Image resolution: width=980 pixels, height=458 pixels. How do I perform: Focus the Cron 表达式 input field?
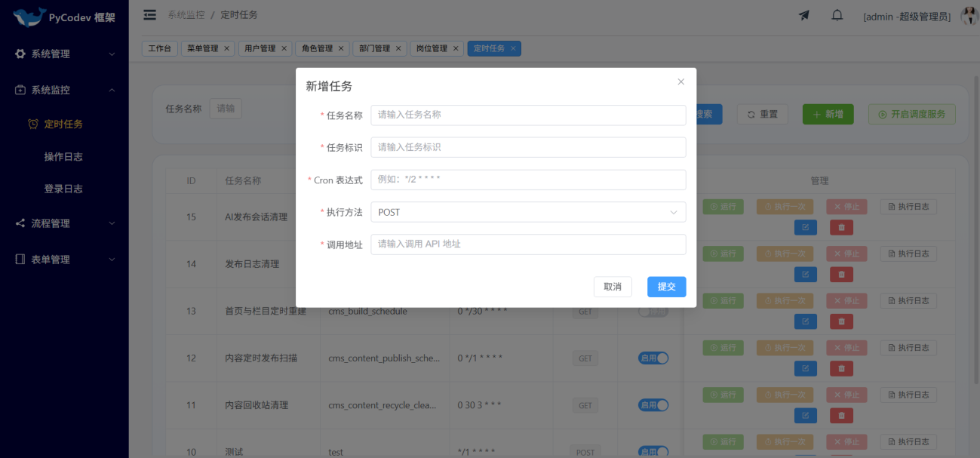528,180
